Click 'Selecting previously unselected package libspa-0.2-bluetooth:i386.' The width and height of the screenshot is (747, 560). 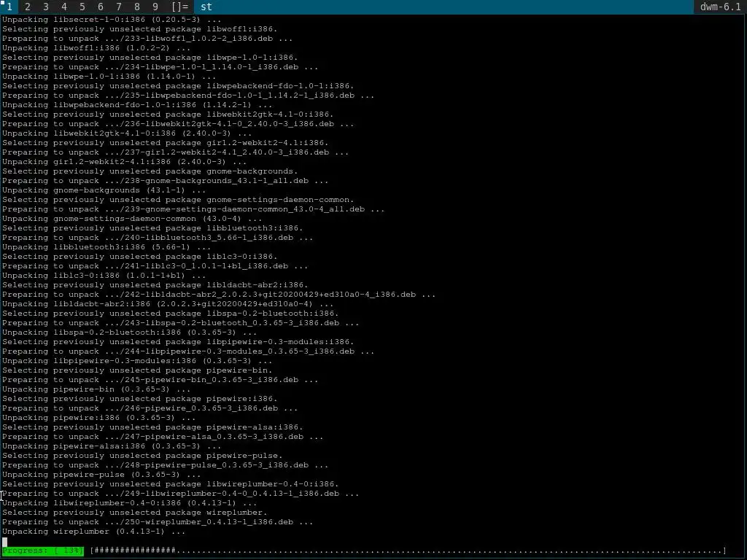171,314
